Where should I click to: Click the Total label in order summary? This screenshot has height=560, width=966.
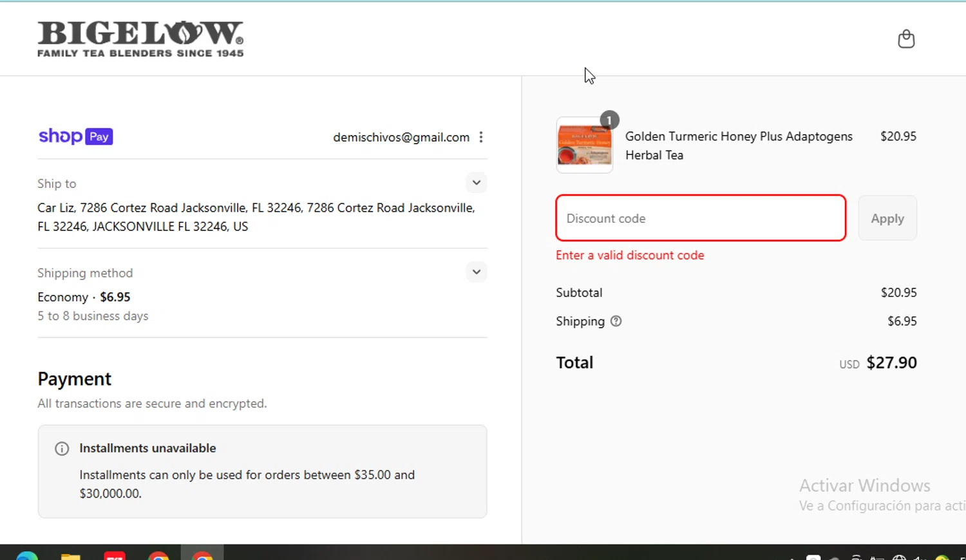click(574, 363)
